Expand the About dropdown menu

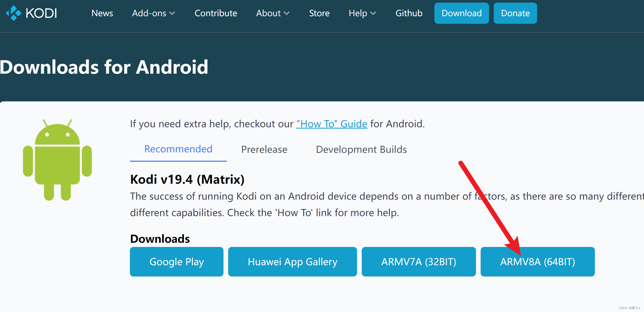coord(273,13)
